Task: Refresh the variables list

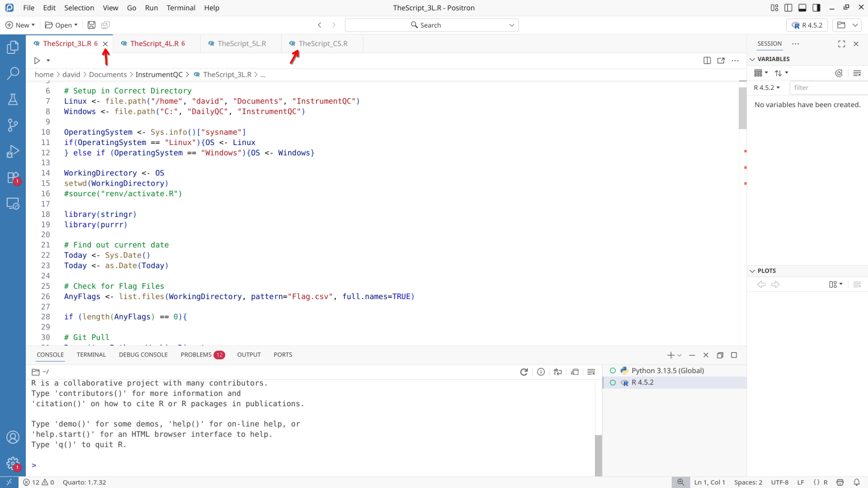Action: [x=839, y=73]
